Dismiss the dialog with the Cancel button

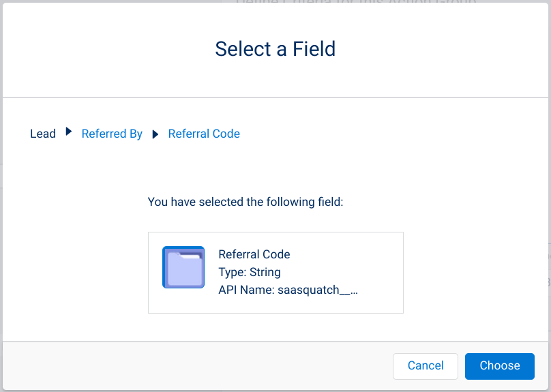coord(426,366)
